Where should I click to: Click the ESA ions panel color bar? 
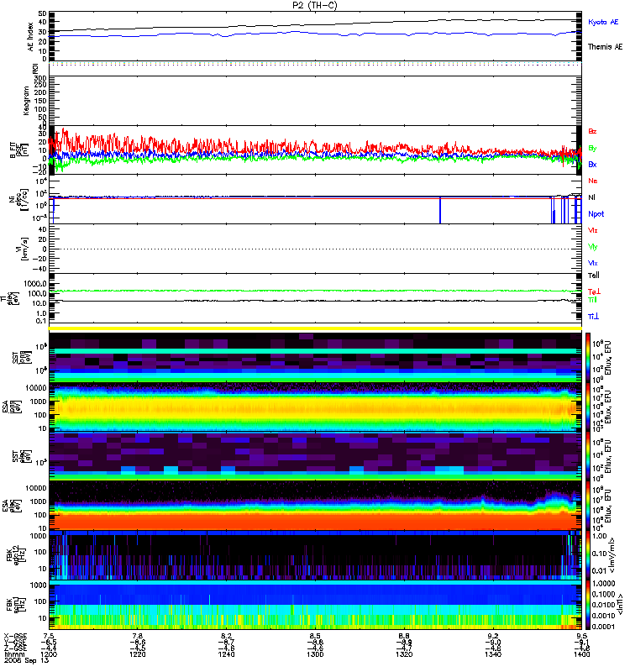coord(588,407)
